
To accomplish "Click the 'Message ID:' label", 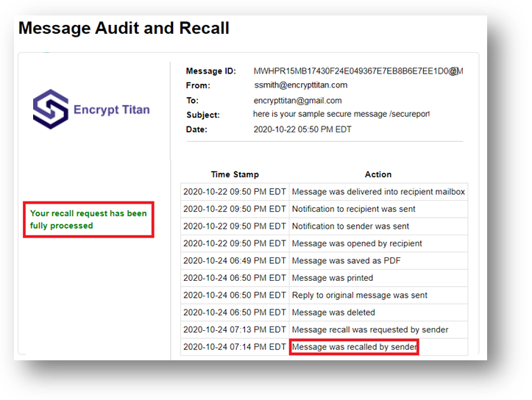I will [x=210, y=71].
